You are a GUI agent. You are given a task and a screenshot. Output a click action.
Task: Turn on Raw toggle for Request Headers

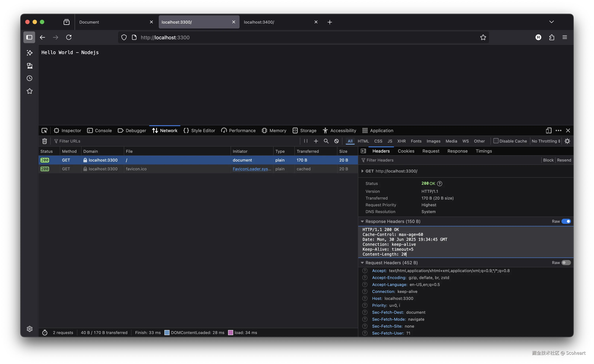566,263
